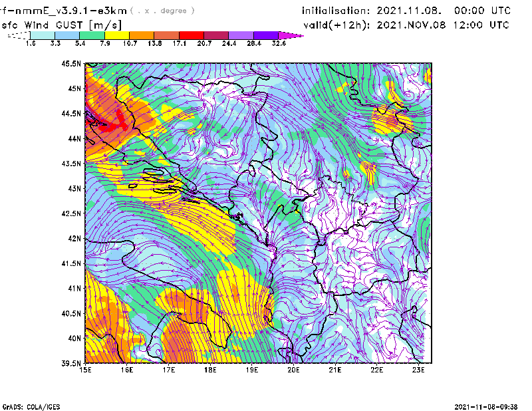This screenshot has width=532, height=411.
Task: Pick the bright red 17.1–20.7 legend swatch
Action: pyautogui.click(x=192, y=35)
